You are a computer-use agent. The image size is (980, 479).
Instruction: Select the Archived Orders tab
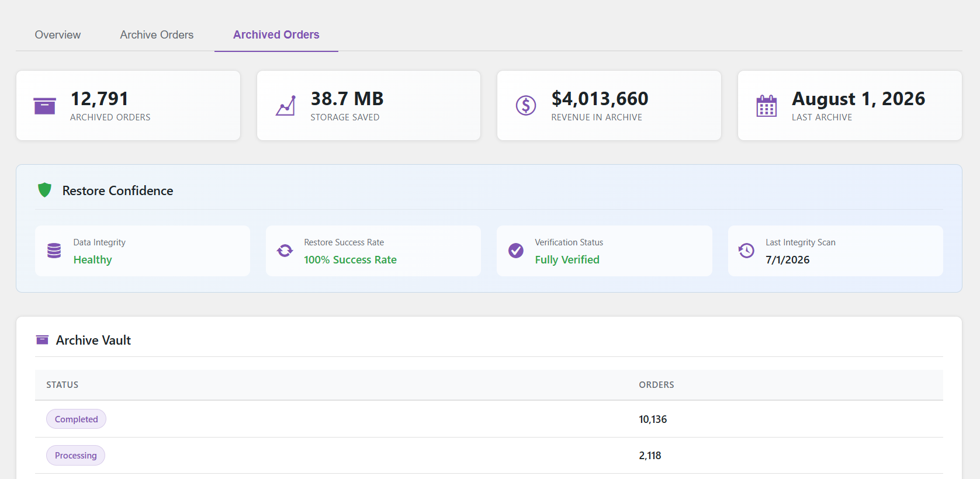pos(276,34)
